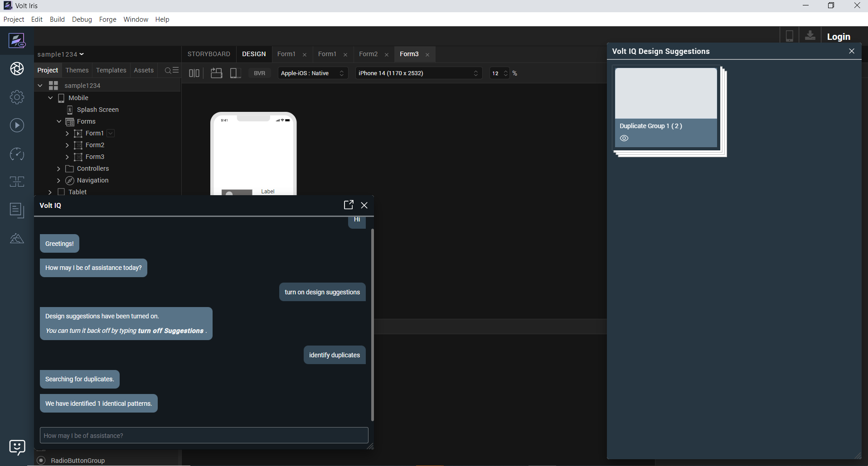This screenshot has height=466, width=868.
Task: Click the search icon in Project panel
Action: click(x=168, y=71)
